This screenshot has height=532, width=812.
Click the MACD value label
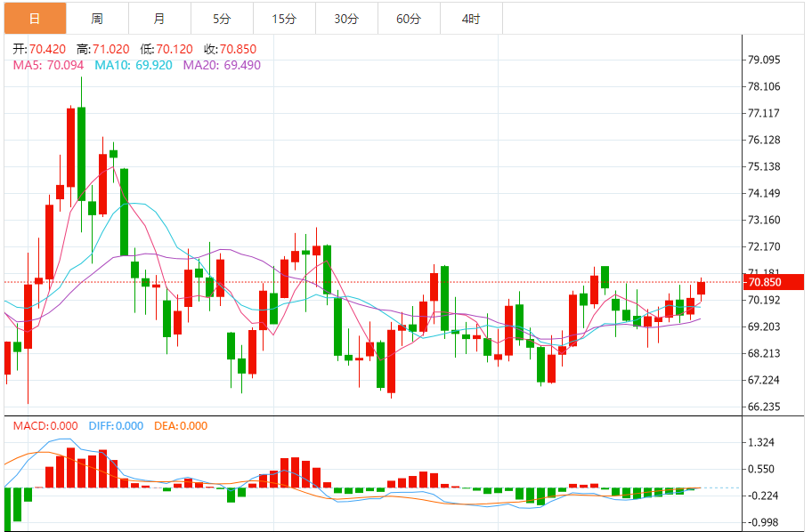click(45, 426)
